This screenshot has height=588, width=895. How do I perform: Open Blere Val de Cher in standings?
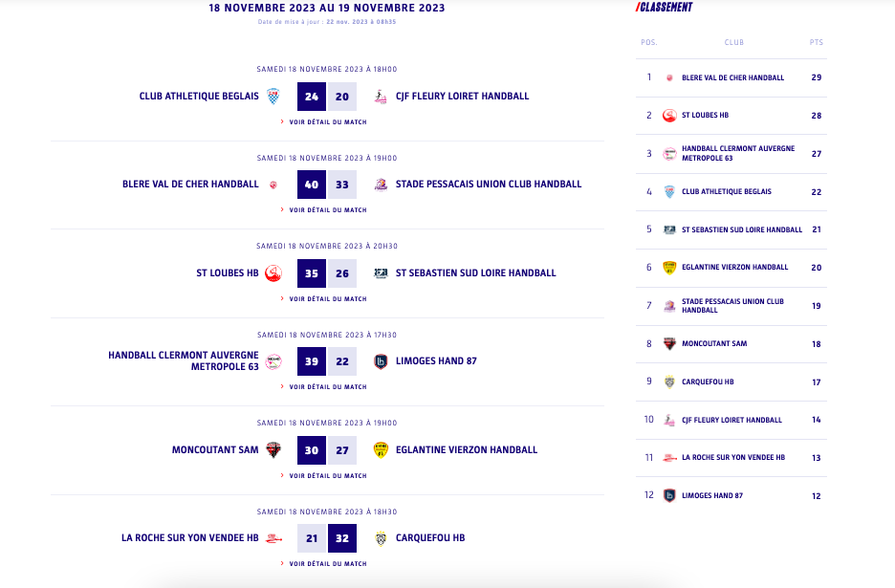pos(732,77)
